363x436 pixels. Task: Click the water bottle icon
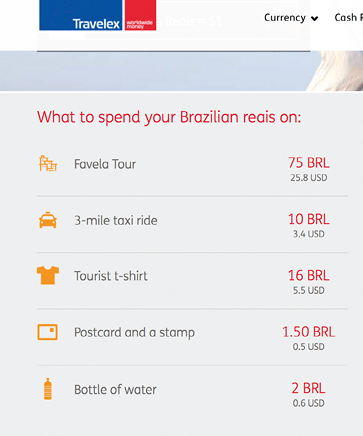coord(48,389)
